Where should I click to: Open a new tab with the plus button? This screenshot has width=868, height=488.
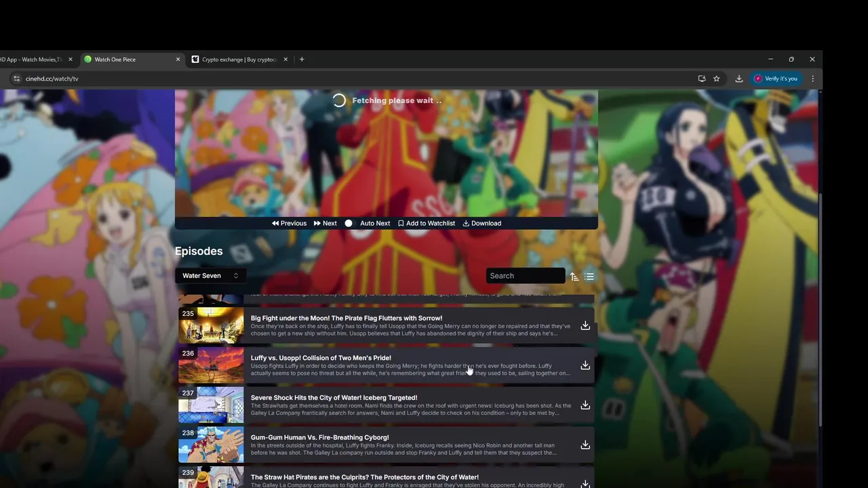tap(302, 60)
